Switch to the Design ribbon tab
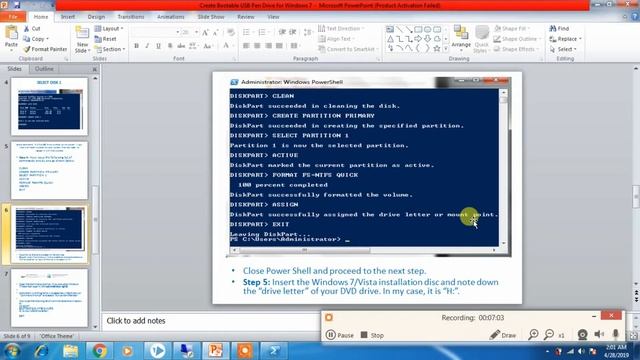Image resolution: width=640 pixels, height=360 pixels. 96,17
